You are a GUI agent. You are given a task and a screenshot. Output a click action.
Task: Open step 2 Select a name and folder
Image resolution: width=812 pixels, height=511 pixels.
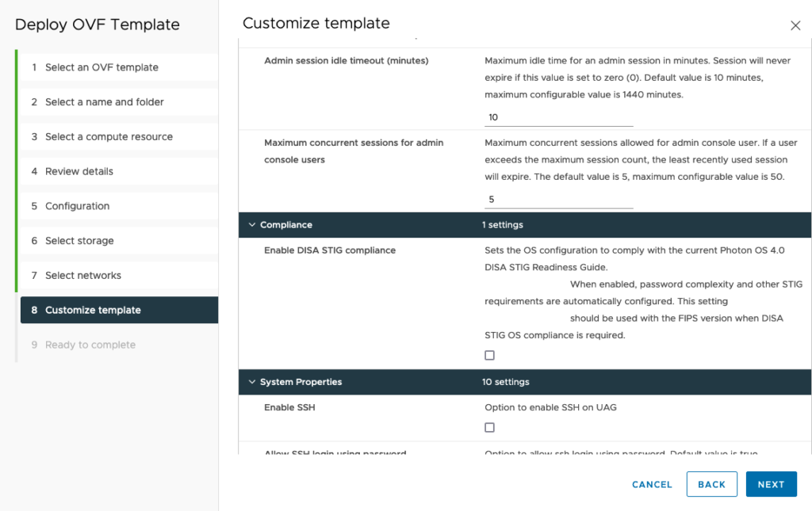coord(105,102)
